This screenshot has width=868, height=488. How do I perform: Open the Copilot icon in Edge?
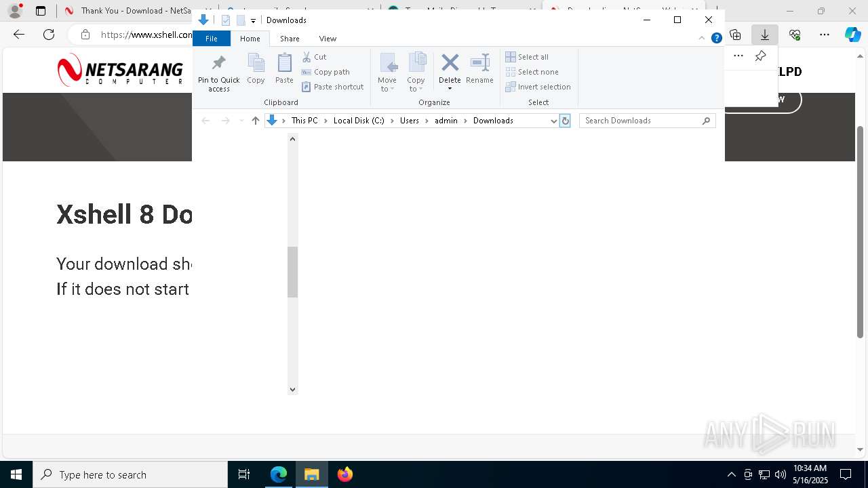click(x=852, y=35)
